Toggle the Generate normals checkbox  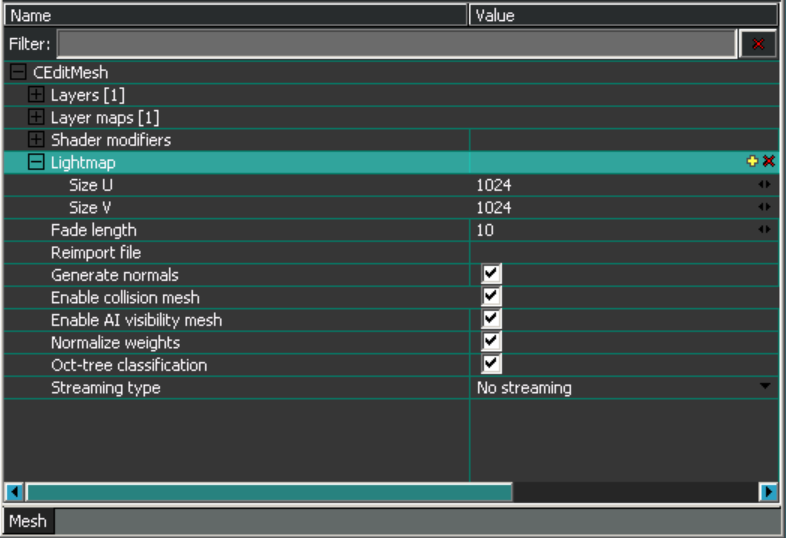(491, 274)
